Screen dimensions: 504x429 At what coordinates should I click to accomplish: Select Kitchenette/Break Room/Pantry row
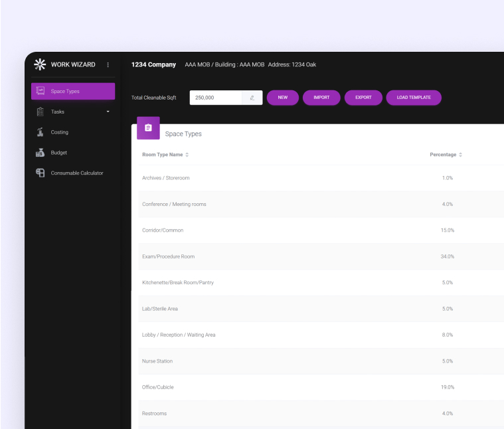(321, 282)
